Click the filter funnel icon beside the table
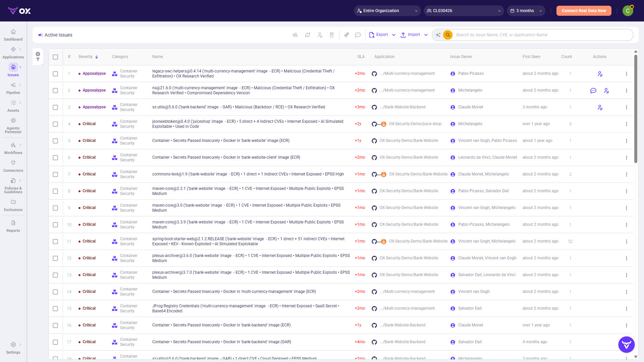Viewport: 644px width, 362px height. [x=38, y=60]
